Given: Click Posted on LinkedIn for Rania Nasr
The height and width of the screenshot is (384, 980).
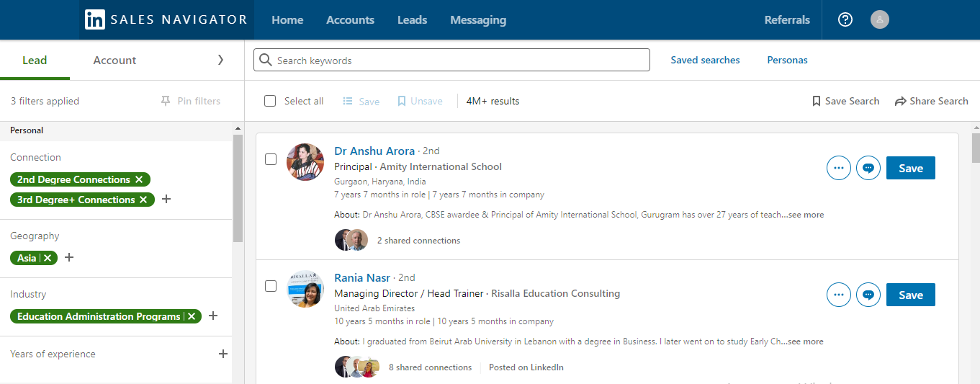Looking at the screenshot, I should click(x=526, y=367).
